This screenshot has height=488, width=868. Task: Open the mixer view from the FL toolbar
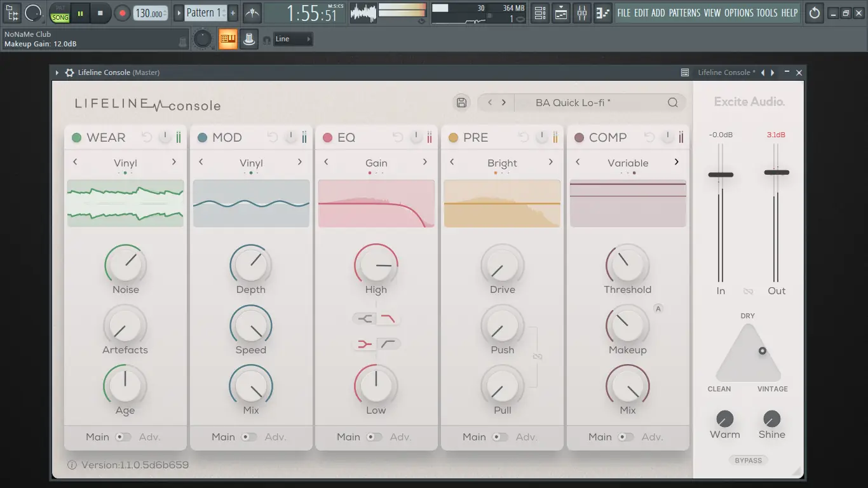click(x=581, y=13)
